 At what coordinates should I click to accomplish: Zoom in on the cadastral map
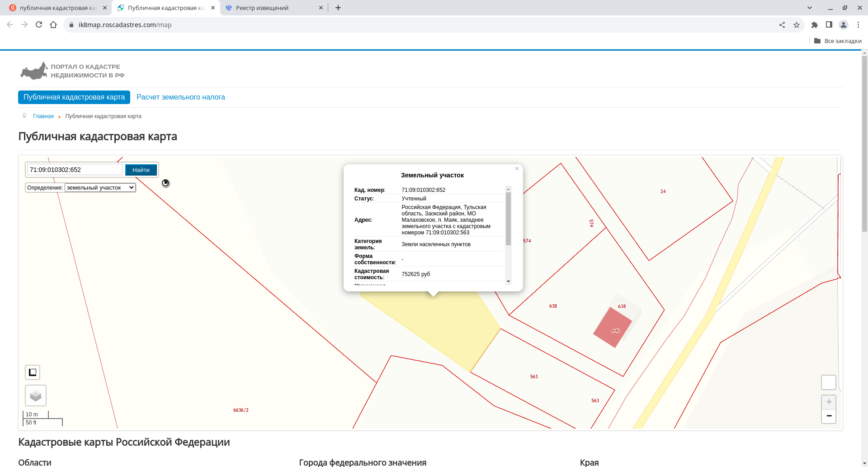point(829,402)
